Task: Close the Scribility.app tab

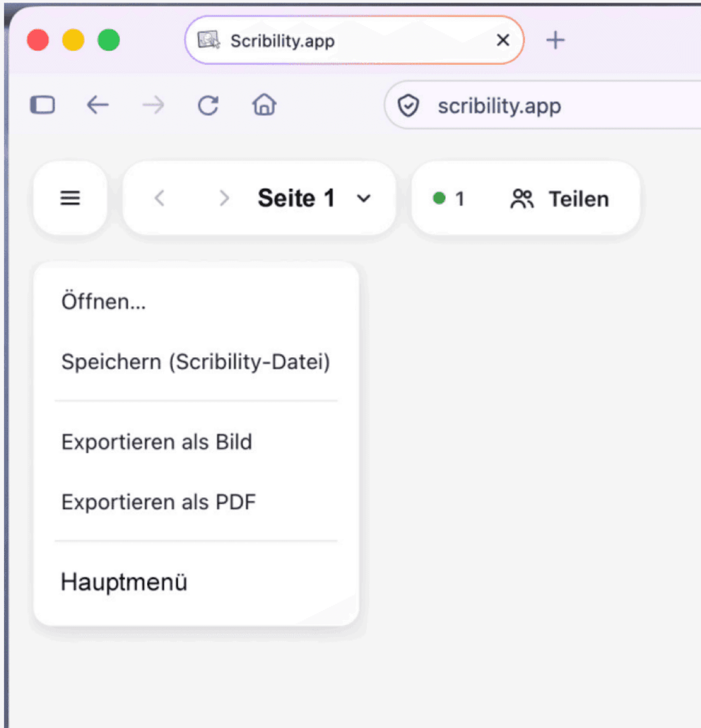Action: 503,40
